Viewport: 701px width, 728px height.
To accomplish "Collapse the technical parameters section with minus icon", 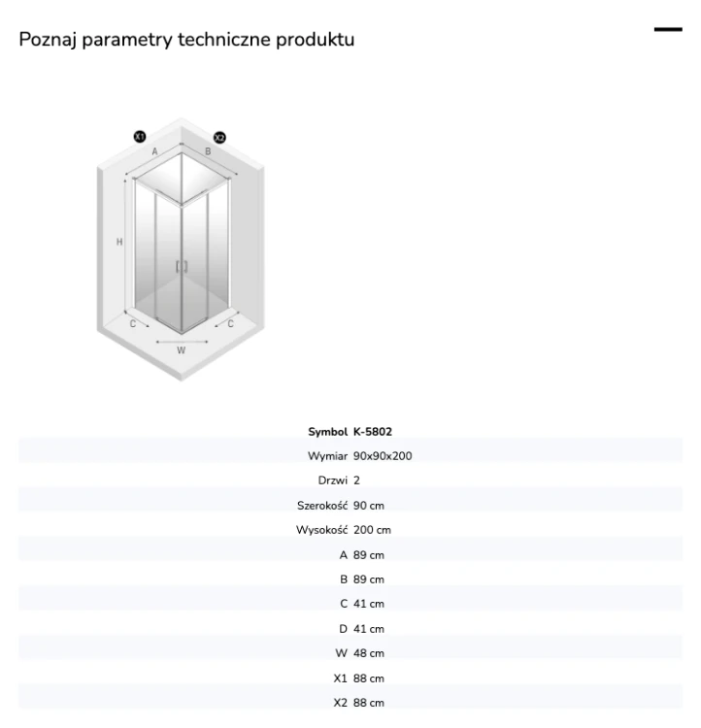I will click(668, 29).
